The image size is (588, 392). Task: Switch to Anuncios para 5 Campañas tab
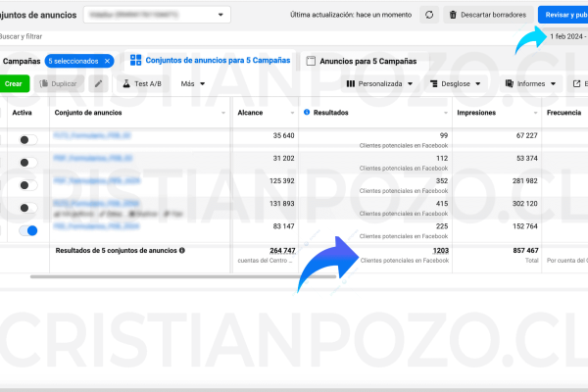click(x=363, y=61)
